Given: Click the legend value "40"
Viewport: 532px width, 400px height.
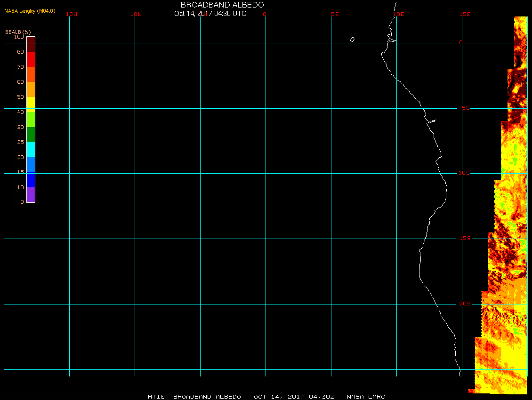Looking at the screenshot, I should tap(21, 112).
